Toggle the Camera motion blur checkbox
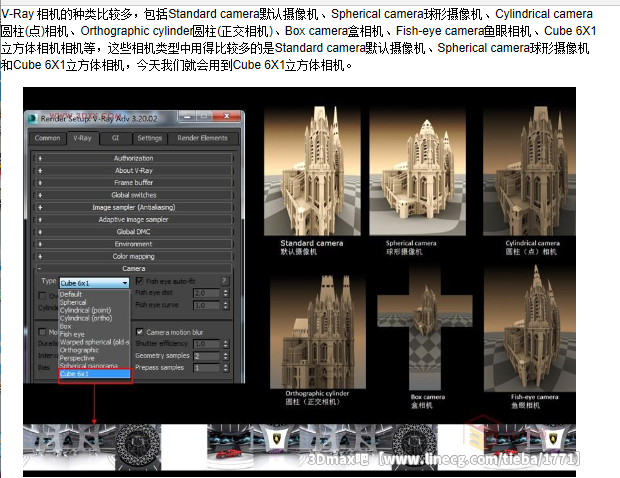620x478 pixels. pyautogui.click(x=139, y=332)
